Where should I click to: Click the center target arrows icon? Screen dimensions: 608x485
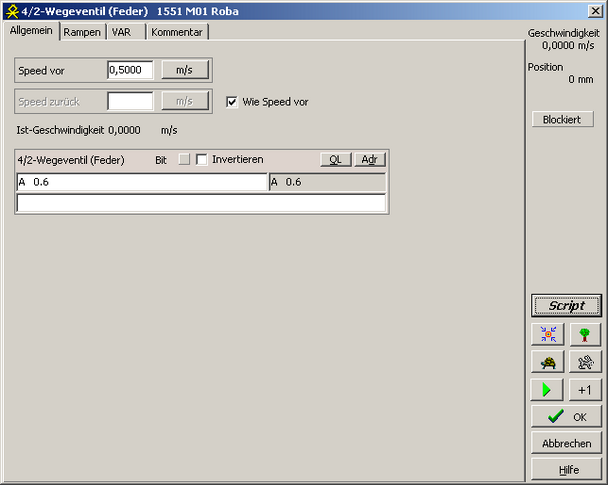pos(548,334)
